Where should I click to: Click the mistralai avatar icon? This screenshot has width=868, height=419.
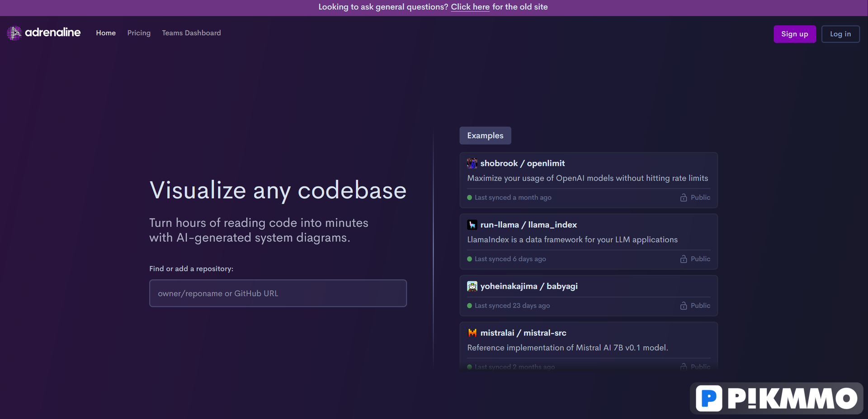[x=472, y=333]
